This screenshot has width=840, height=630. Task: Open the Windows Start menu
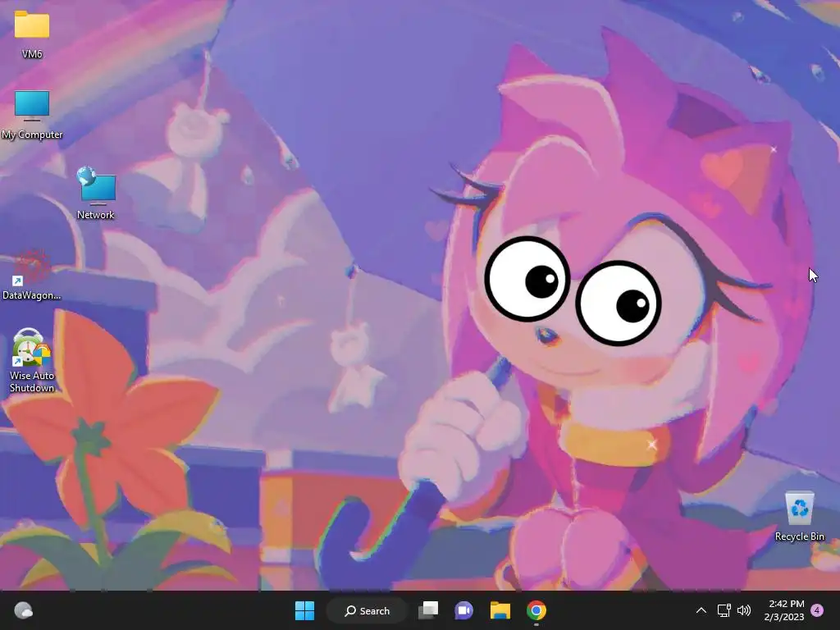coord(305,610)
